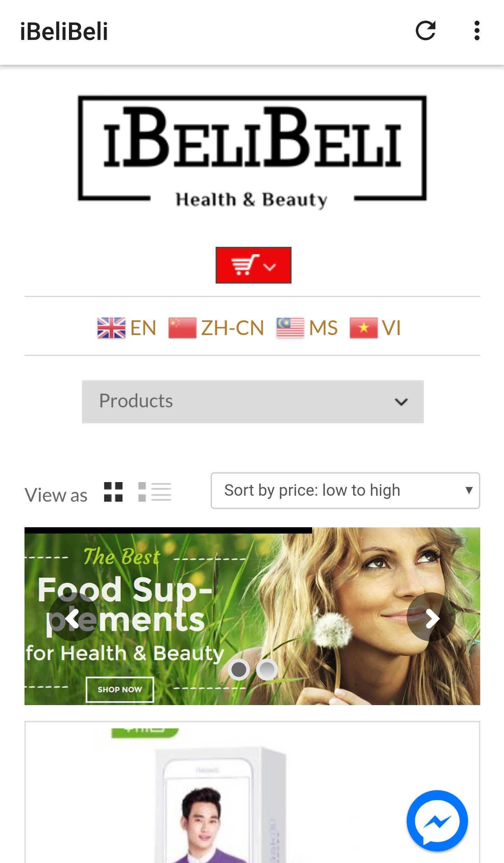Open the three-dot overflow menu
Image resolution: width=504 pixels, height=863 pixels.
477,31
